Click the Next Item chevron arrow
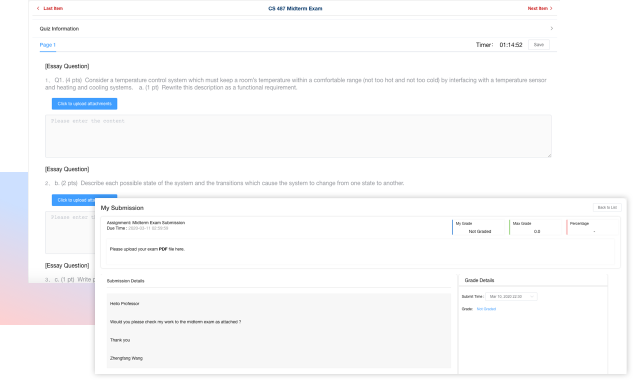This screenshot has width=633, height=380. tap(551, 8)
